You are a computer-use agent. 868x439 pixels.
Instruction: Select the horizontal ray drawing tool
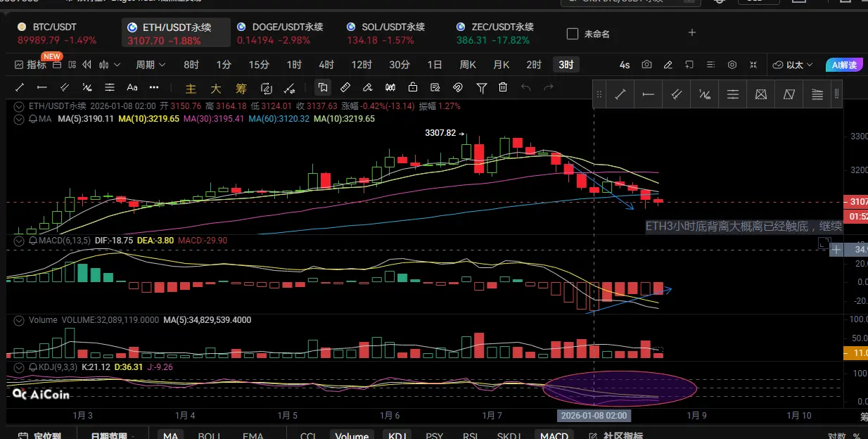coord(42,88)
